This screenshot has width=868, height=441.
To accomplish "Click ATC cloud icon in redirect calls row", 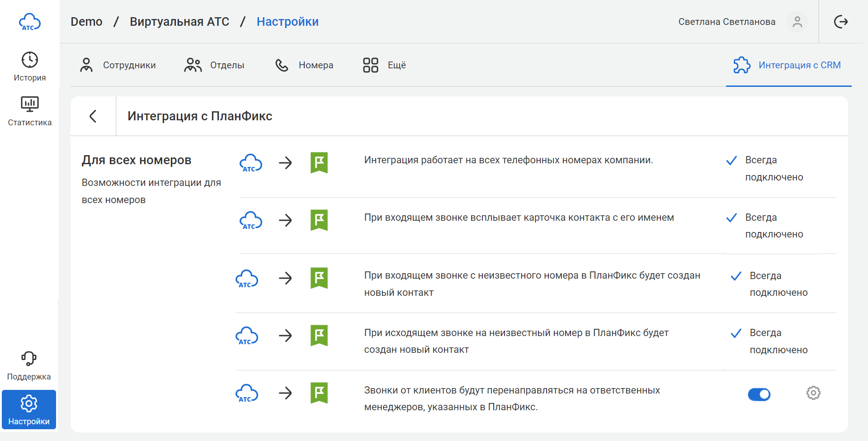I will pyautogui.click(x=247, y=393).
